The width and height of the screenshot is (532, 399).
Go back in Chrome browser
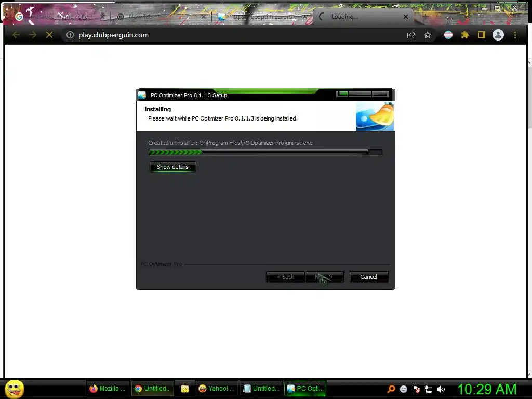click(x=16, y=35)
